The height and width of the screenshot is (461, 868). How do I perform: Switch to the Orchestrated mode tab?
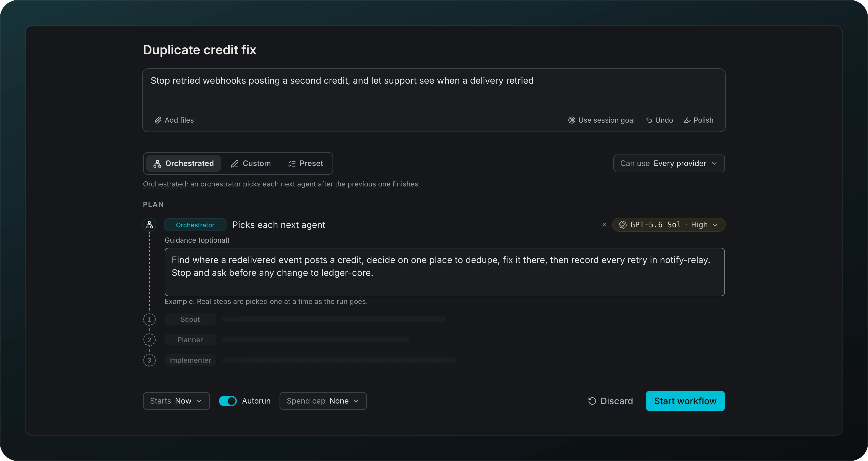[183, 163]
